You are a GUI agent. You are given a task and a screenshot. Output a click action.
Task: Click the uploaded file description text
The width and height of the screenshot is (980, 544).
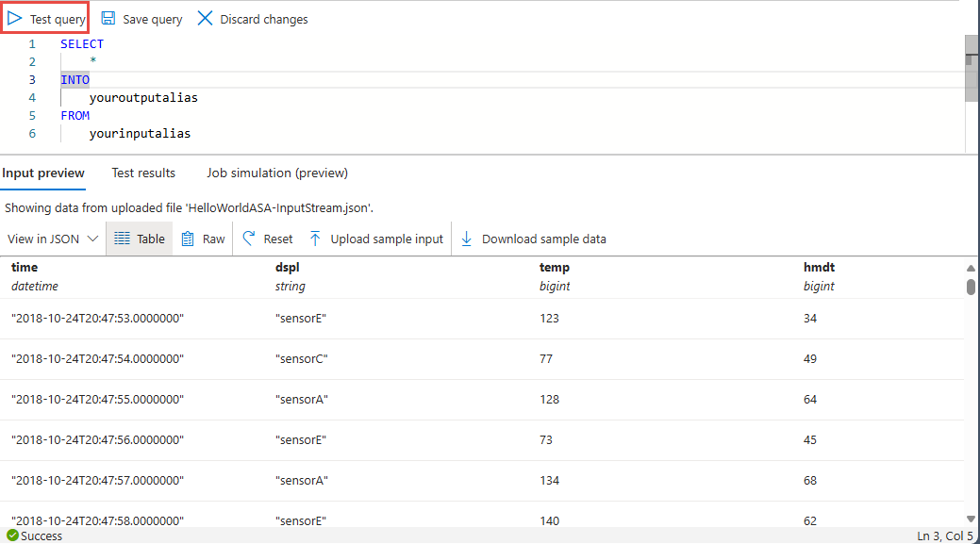(x=189, y=208)
